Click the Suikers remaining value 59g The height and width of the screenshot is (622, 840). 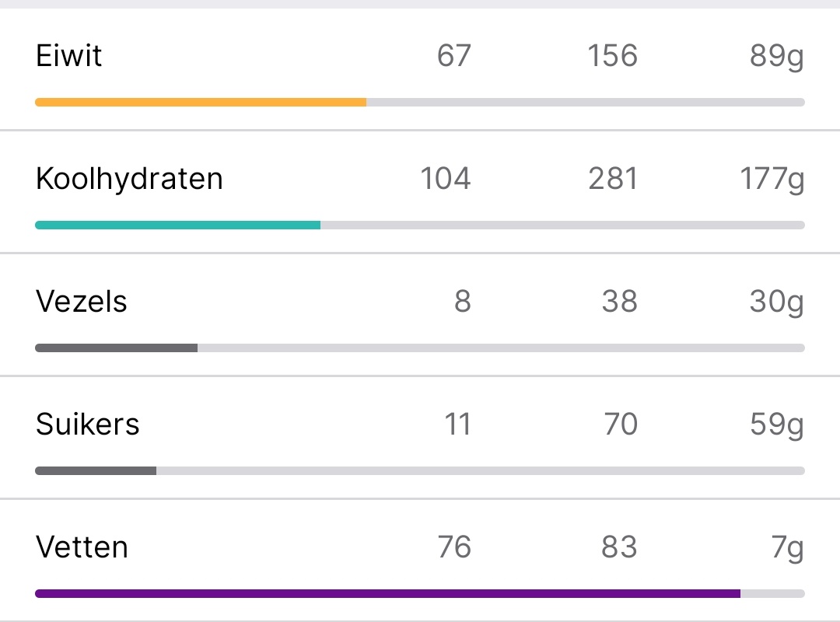point(776,425)
